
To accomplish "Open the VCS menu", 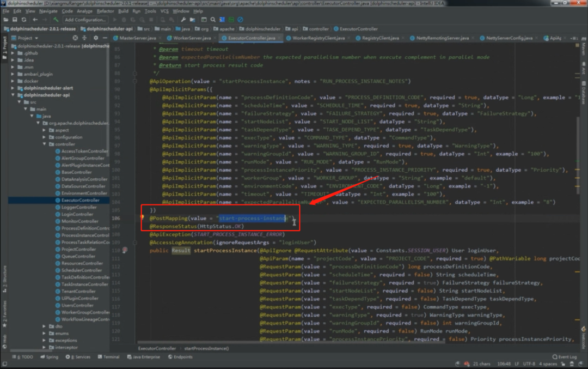I will click(164, 11).
